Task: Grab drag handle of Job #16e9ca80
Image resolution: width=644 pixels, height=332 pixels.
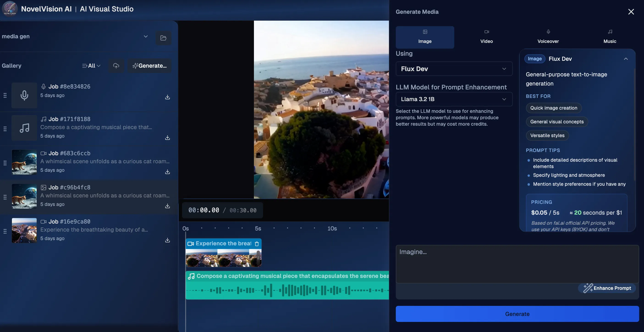Action: click(5, 231)
